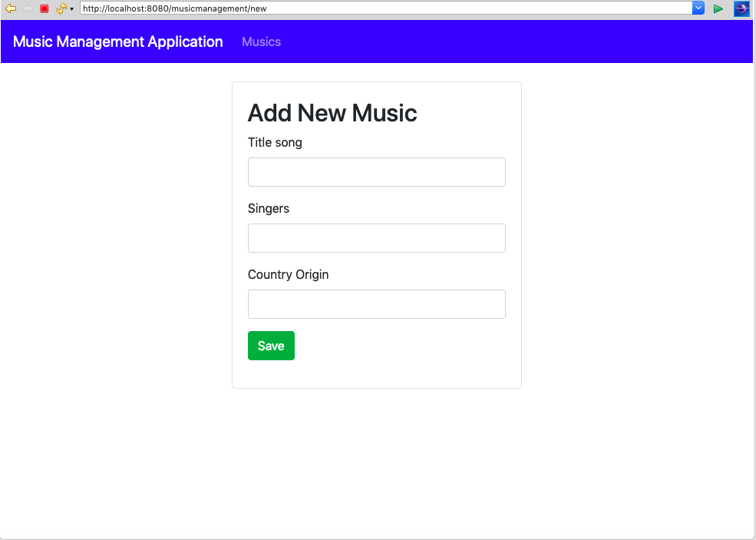Click the Refresh page icon
This screenshot has height=540, width=756.
tap(61, 8)
